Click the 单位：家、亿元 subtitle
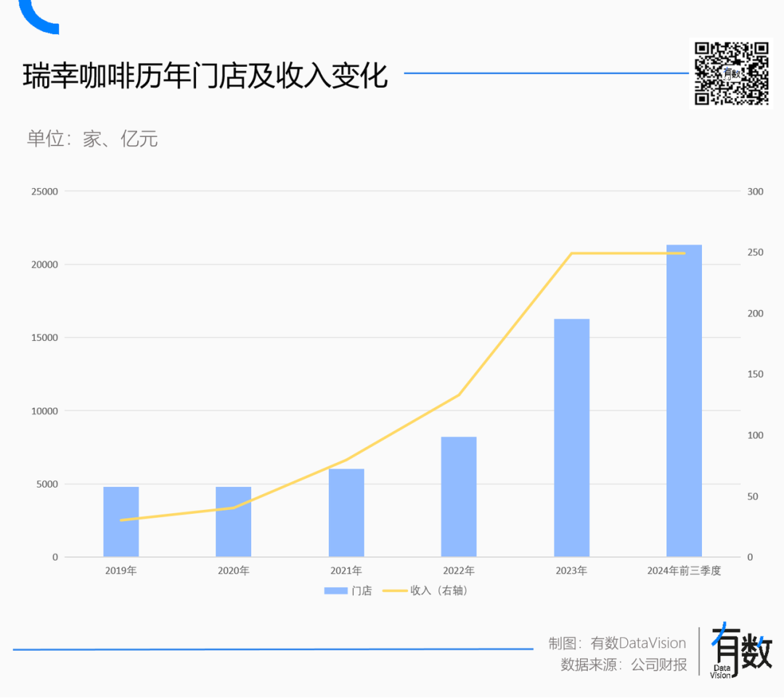Viewport: 784px width, 698px height. click(x=92, y=139)
